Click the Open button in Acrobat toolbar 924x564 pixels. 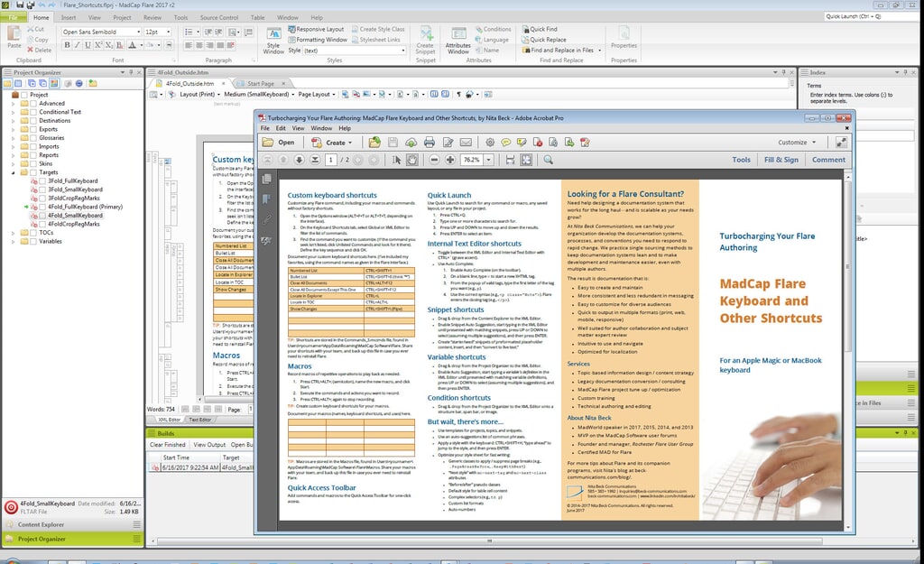pyautogui.click(x=279, y=142)
